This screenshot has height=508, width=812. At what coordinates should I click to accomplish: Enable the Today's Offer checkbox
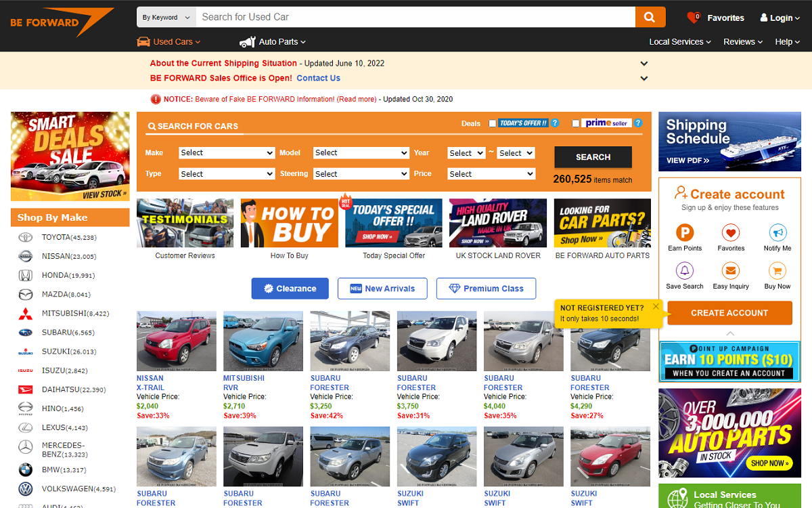(x=493, y=123)
